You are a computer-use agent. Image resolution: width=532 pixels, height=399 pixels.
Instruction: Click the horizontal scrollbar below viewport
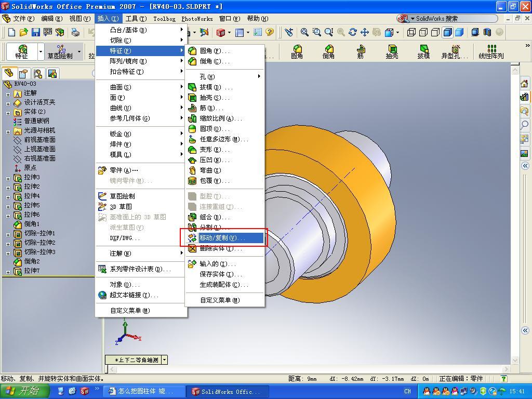pos(309,369)
